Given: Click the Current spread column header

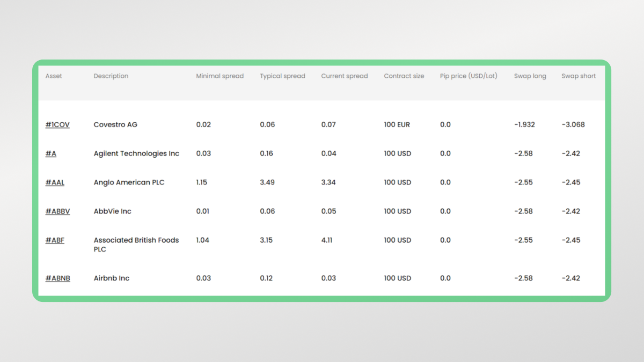Looking at the screenshot, I should pos(345,76).
